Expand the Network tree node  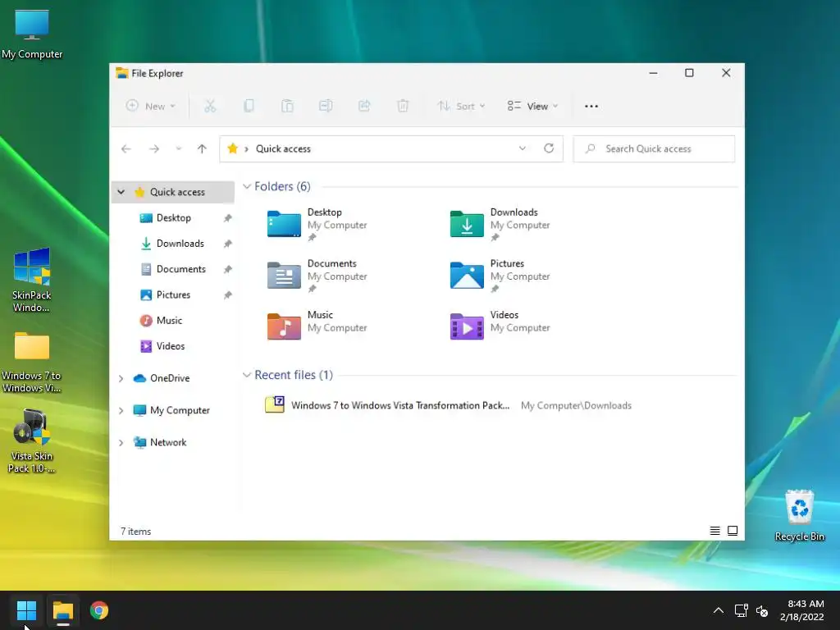click(121, 442)
